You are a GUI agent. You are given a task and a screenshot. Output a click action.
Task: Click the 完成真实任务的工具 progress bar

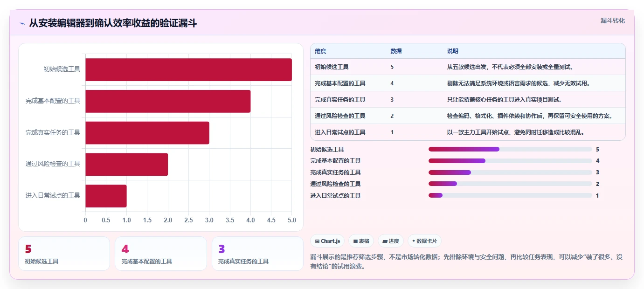(x=510, y=172)
